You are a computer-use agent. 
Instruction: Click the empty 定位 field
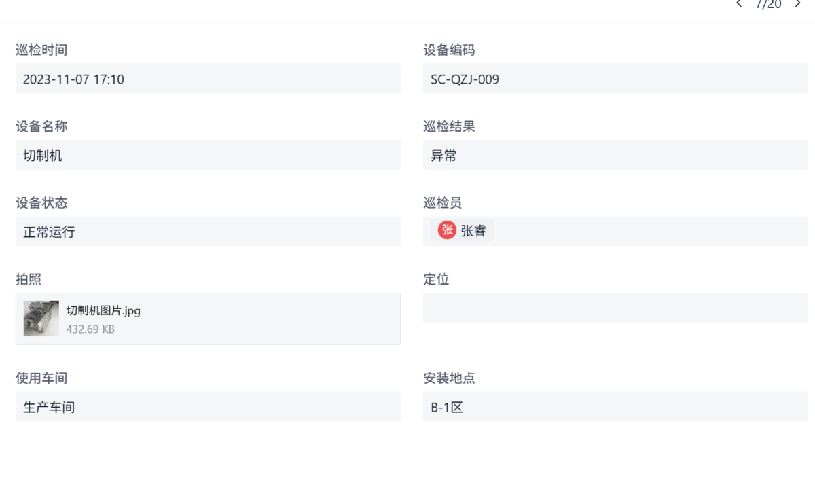click(615, 308)
